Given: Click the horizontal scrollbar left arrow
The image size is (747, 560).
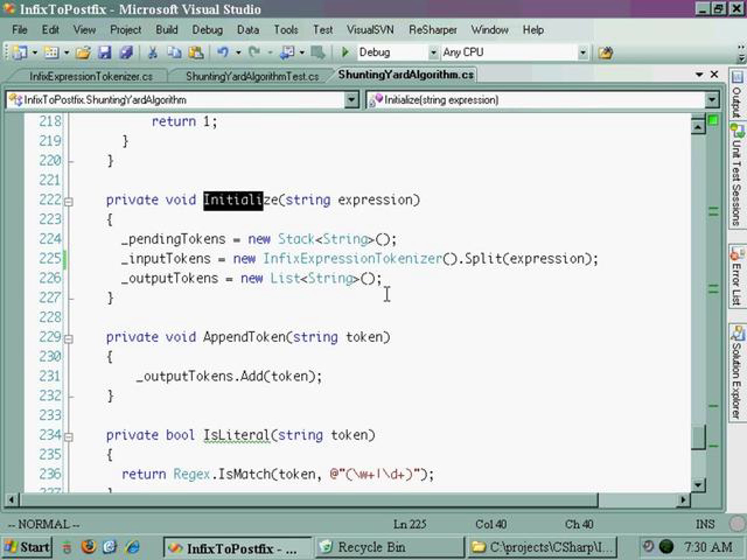Looking at the screenshot, I should (x=12, y=500).
